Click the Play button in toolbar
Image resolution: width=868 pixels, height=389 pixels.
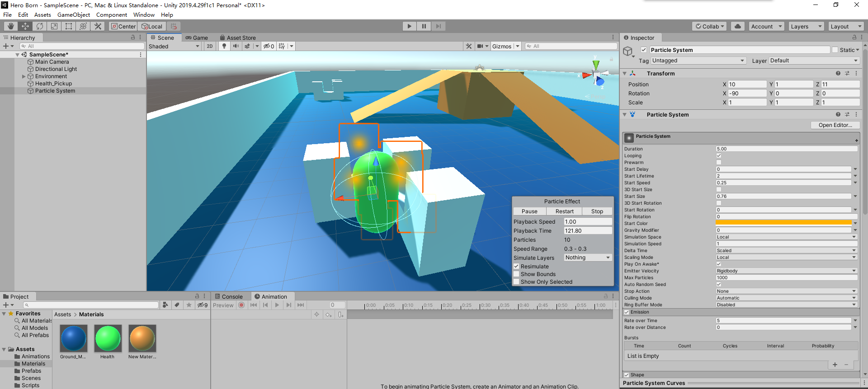coord(410,26)
